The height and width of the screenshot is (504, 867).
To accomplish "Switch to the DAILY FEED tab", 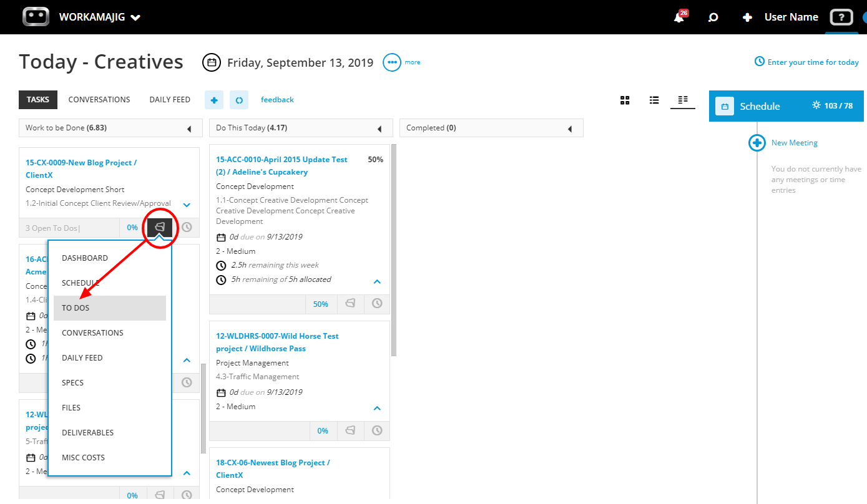I will click(169, 99).
